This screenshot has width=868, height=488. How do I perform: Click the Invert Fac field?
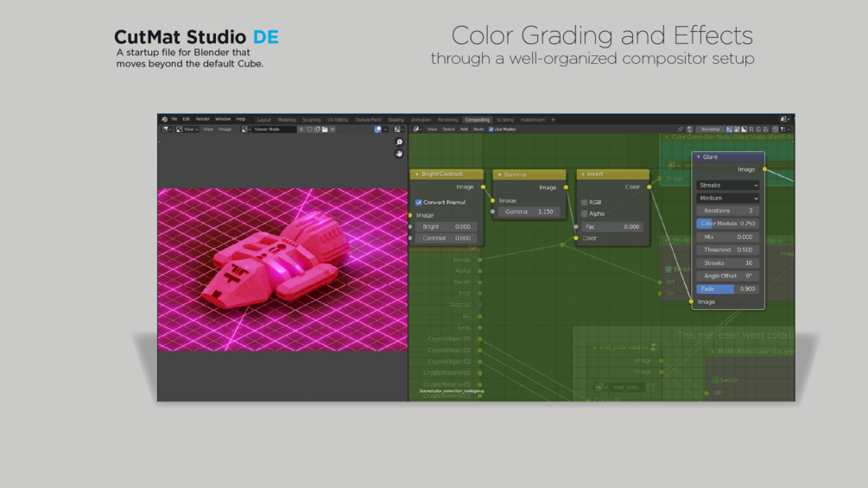612,227
